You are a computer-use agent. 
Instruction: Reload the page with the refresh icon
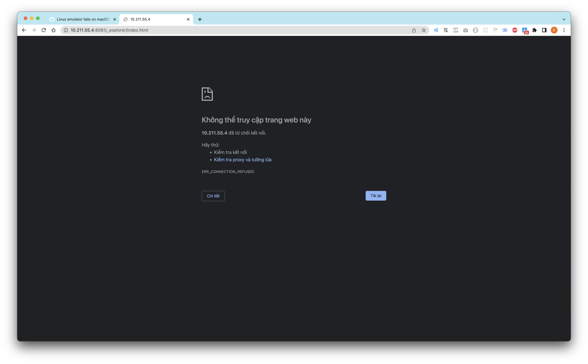click(x=44, y=30)
